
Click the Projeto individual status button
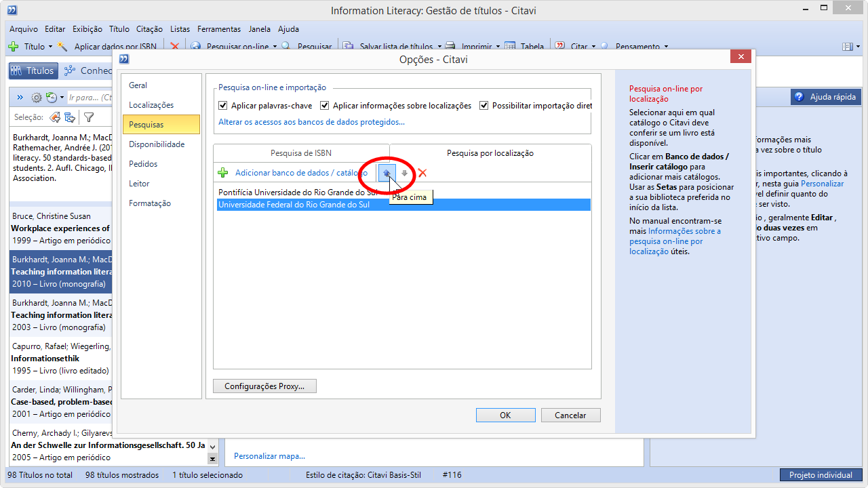821,475
